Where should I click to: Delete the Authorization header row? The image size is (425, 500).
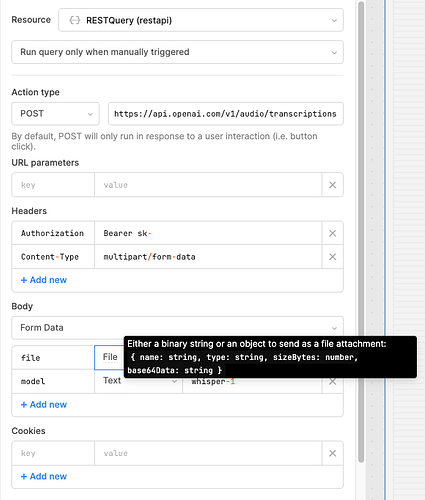point(332,233)
